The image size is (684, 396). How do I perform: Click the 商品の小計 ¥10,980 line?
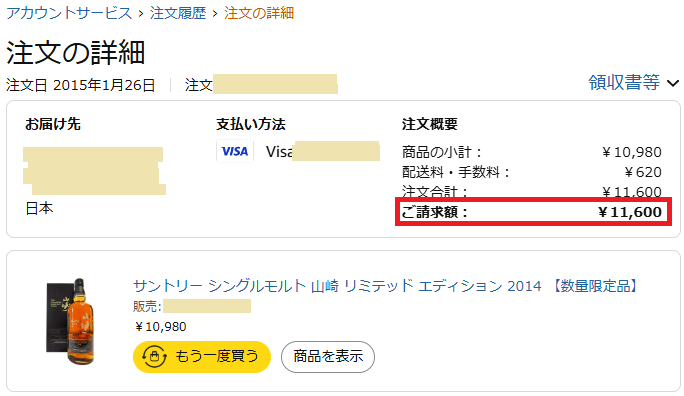(x=532, y=152)
